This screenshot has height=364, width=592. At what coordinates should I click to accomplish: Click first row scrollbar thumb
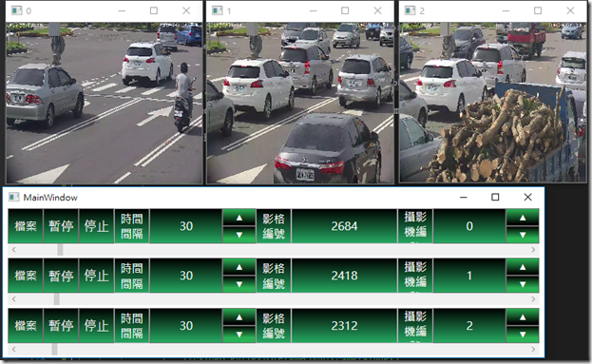[x=60, y=250]
